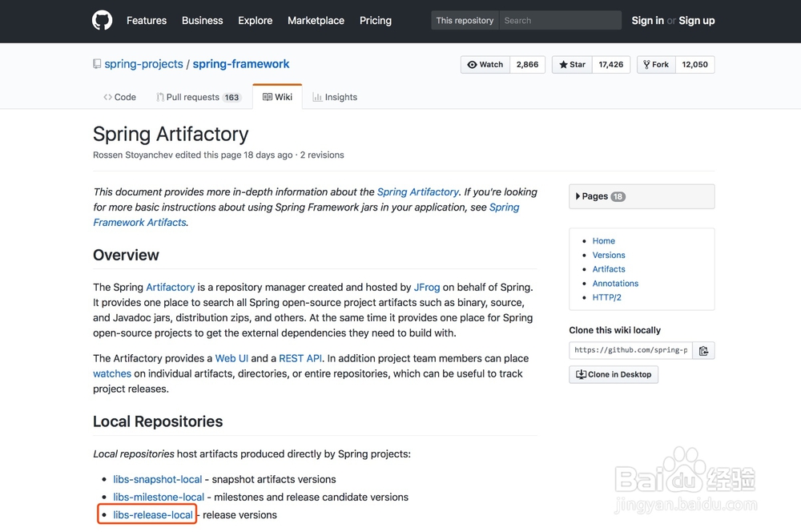The width and height of the screenshot is (801, 532).
Task: Click Sign in link
Action: (647, 21)
